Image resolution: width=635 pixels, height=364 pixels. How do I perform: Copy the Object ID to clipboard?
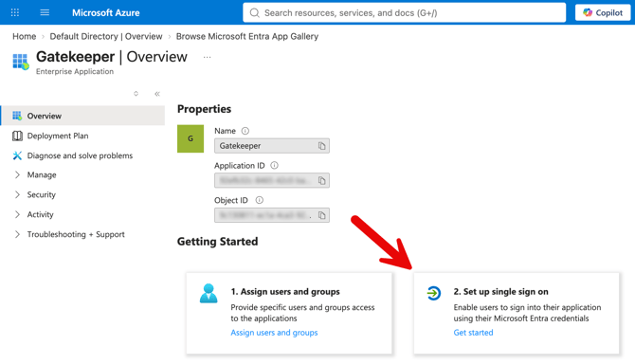click(322, 215)
